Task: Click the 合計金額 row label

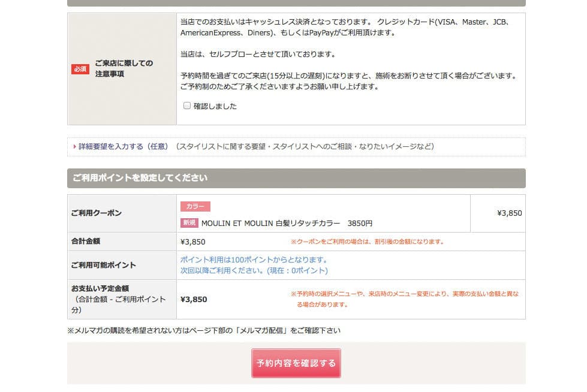Action: click(86, 242)
